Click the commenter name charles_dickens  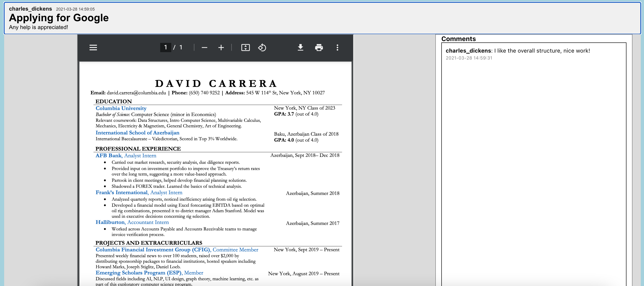click(x=468, y=51)
